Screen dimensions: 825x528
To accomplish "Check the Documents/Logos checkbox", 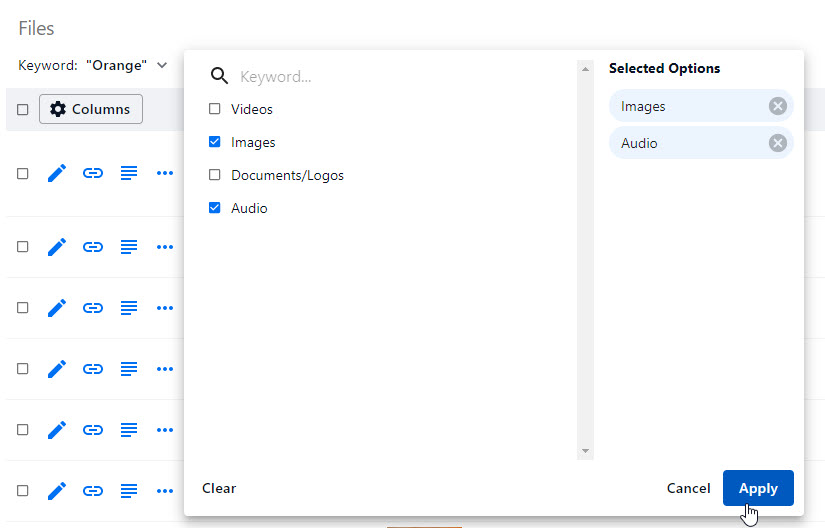I will 215,175.
